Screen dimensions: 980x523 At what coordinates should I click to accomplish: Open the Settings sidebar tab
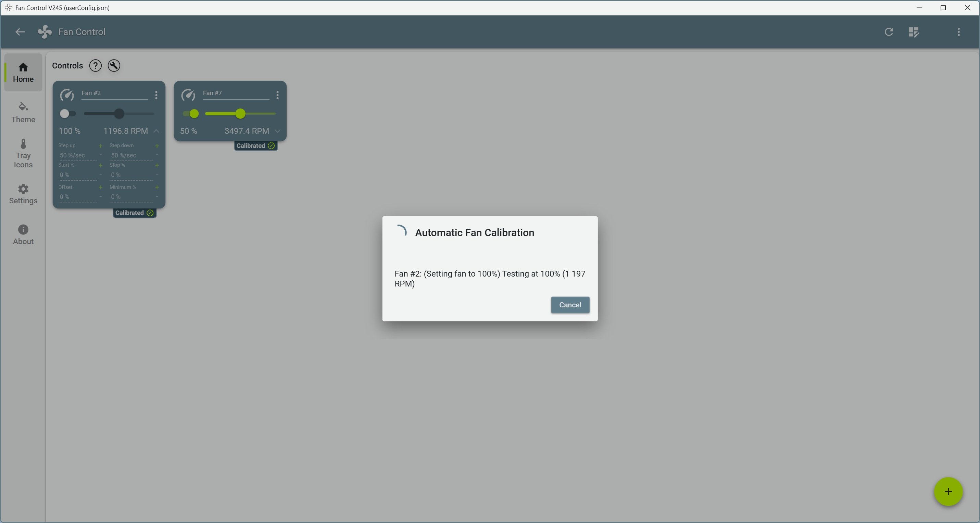click(x=23, y=194)
